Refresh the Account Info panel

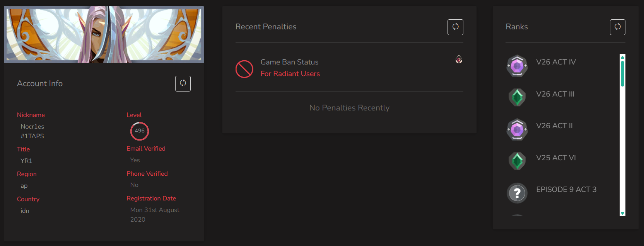[183, 83]
